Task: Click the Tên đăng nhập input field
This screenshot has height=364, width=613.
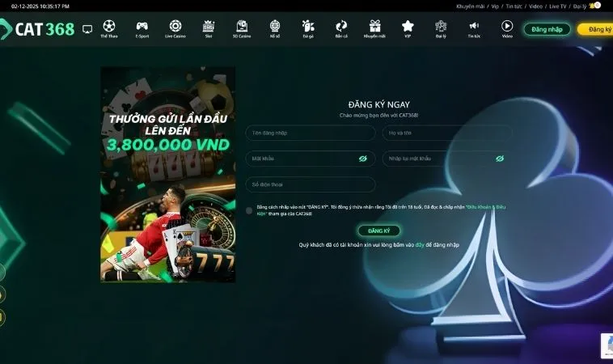Action: coord(310,133)
